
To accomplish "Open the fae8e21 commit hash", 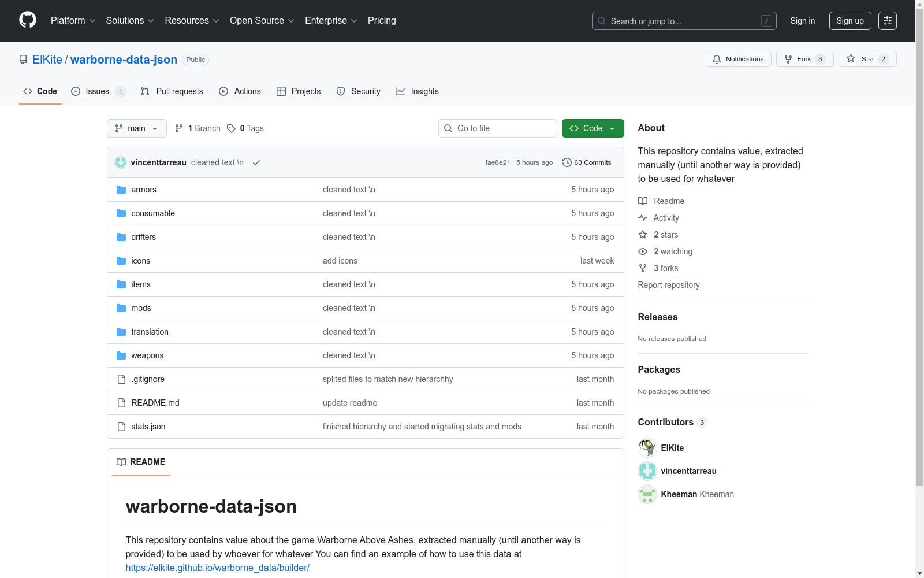I will point(498,162).
